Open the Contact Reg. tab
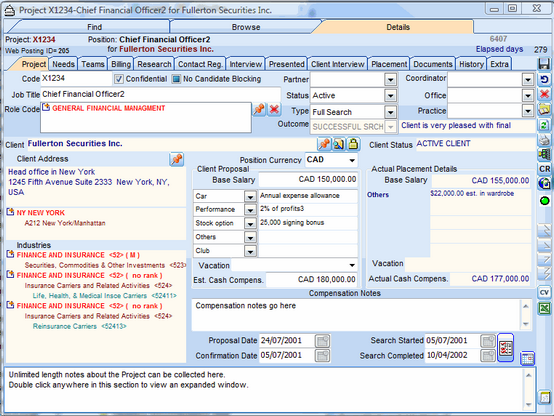Screen dimensions: 554x416 click(x=200, y=64)
